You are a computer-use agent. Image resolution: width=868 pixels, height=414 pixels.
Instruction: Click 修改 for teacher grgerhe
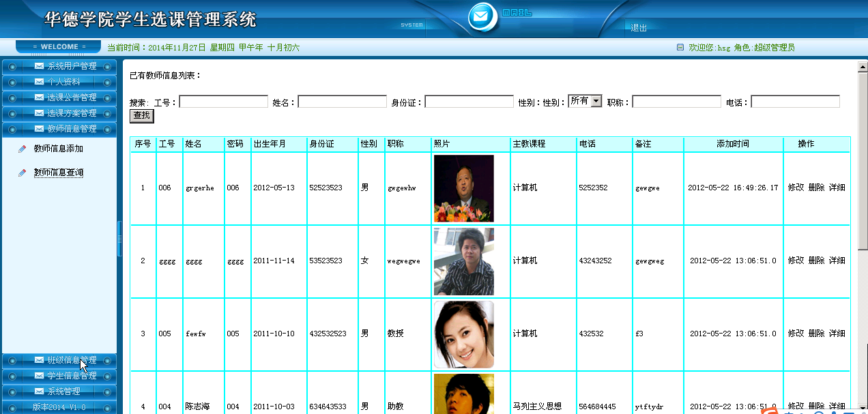click(796, 188)
